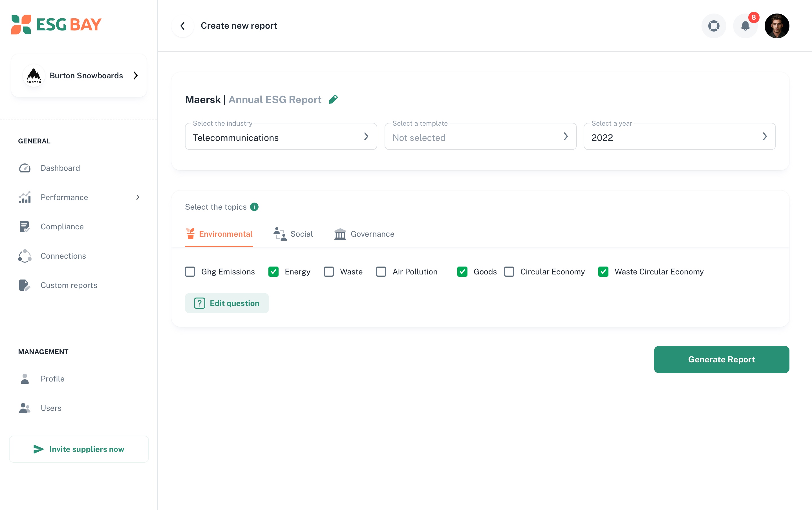Open the industry dropdown showing Telecommunications
The image size is (812, 510).
(x=281, y=137)
